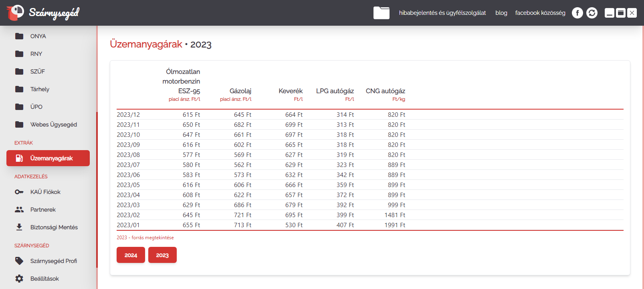Open the ONYA folder item
This screenshot has width=644, height=289.
(x=38, y=36)
